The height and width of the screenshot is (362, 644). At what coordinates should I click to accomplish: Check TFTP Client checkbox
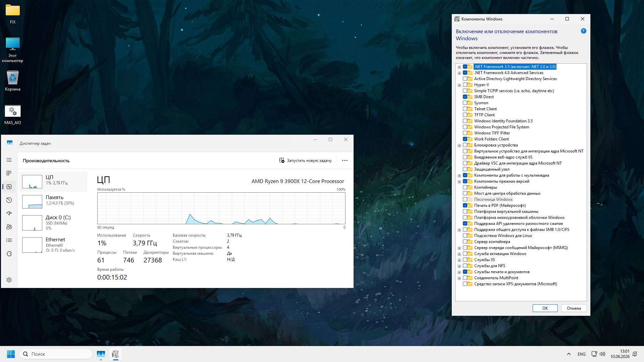tap(465, 115)
